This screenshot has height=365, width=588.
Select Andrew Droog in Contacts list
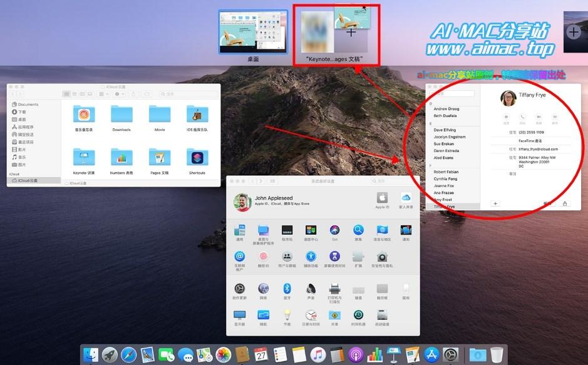point(446,109)
